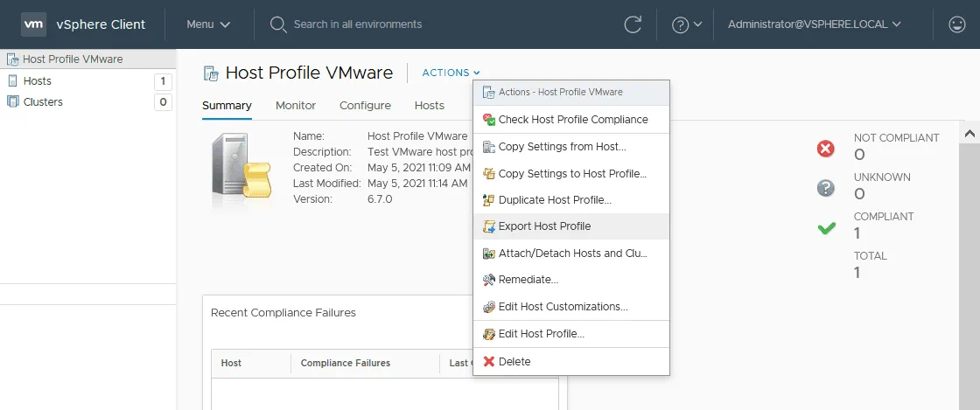Select Clusters in the left navigator
This screenshot has width=980, height=410.
[x=43, y=102]
